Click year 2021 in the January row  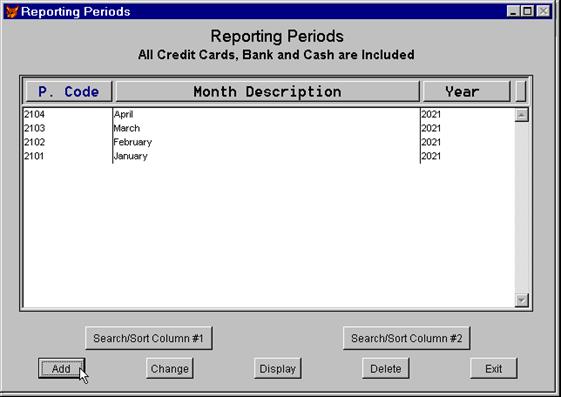click(431, 156)
